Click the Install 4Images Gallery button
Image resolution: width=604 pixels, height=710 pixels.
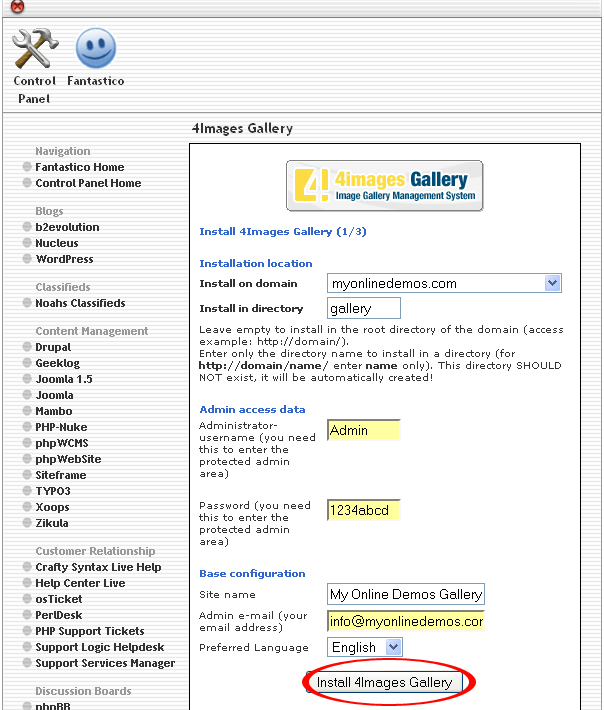point(384,682)
